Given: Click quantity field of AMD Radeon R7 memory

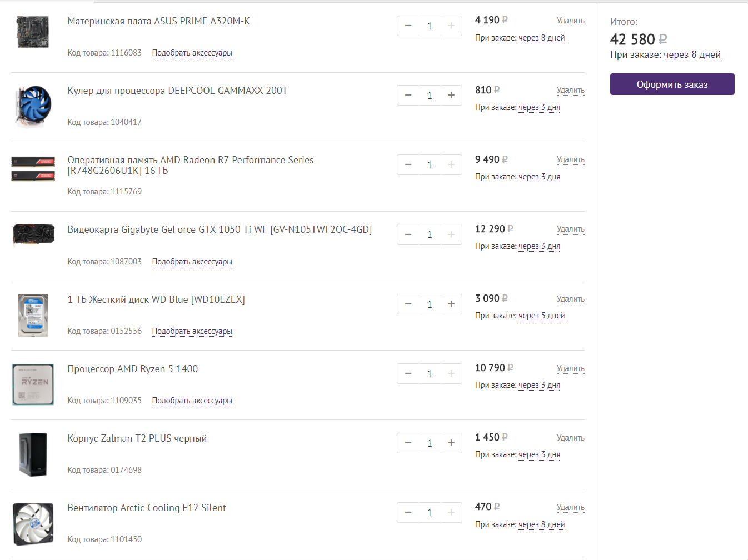Looking at the screenshot, I should point(430,165).
